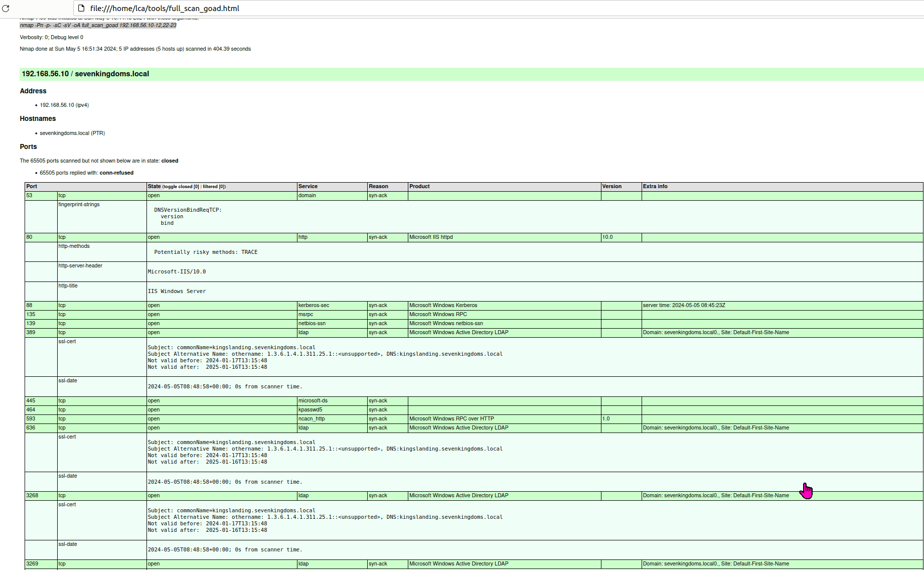The width and height of the screenshot is (924, 570).
Task: Click the http-methods script label
Action: click(74, 246)
